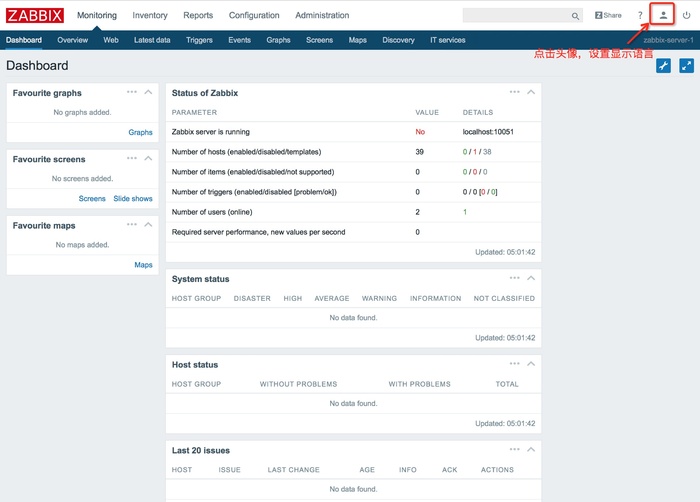The height and width of the screenshot is (502, 700).
Task: Go to the Maps submenu tab
Action: point(358,40)
